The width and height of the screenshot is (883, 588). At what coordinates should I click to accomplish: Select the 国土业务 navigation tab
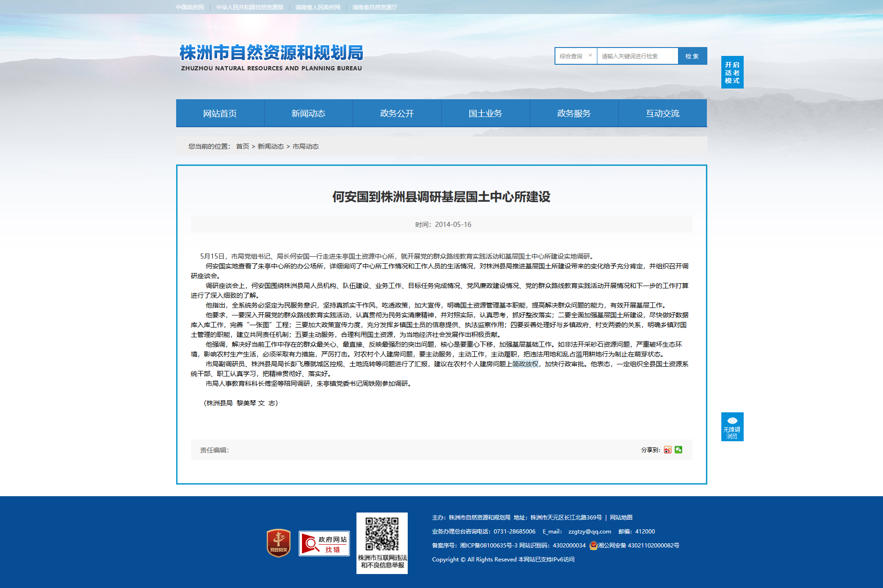tap(486, 113)
